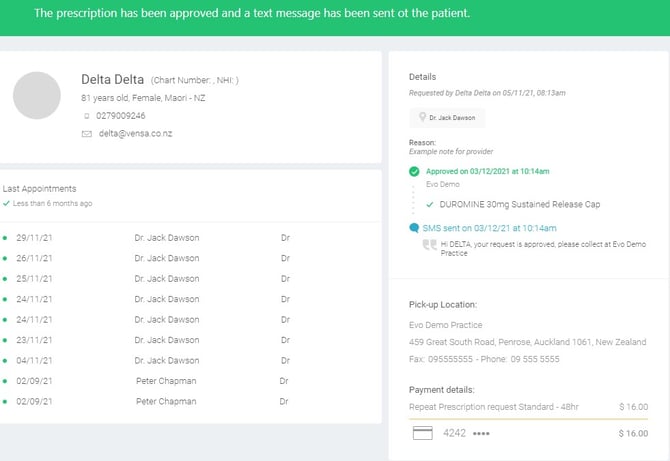Click the 459 Great South Road address

click(x=527, y=342)
